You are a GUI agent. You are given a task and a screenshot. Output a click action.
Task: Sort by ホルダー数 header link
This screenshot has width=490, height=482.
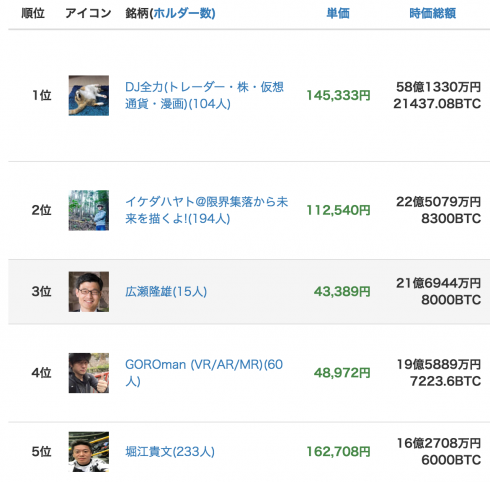point(183,13)
